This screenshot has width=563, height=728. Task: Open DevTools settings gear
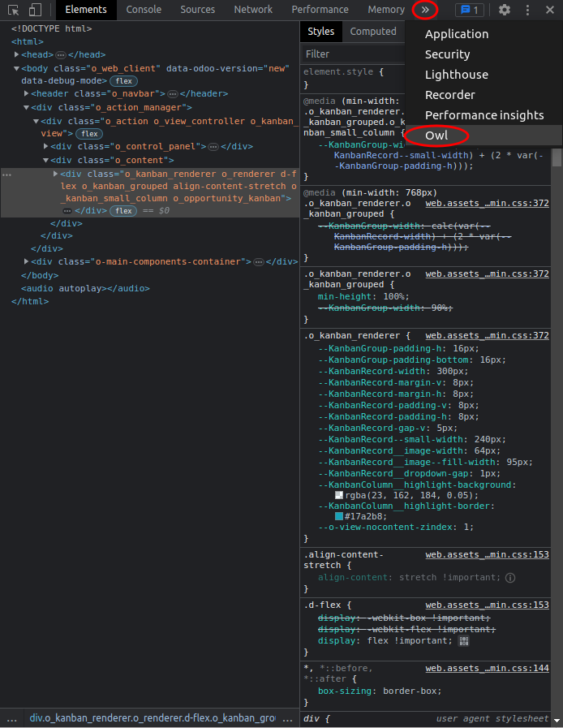505,10
